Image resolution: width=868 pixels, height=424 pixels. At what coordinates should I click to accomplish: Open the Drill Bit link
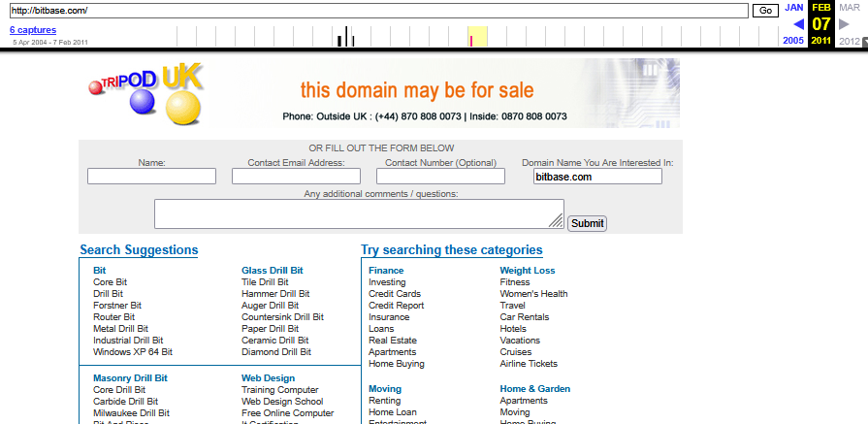coord(108,294)
